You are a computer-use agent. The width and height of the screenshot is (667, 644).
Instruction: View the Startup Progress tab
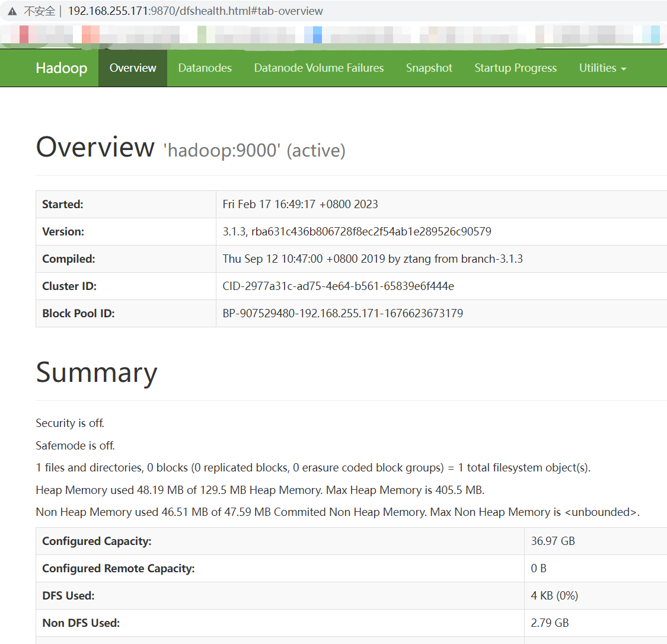pos(516,68)
